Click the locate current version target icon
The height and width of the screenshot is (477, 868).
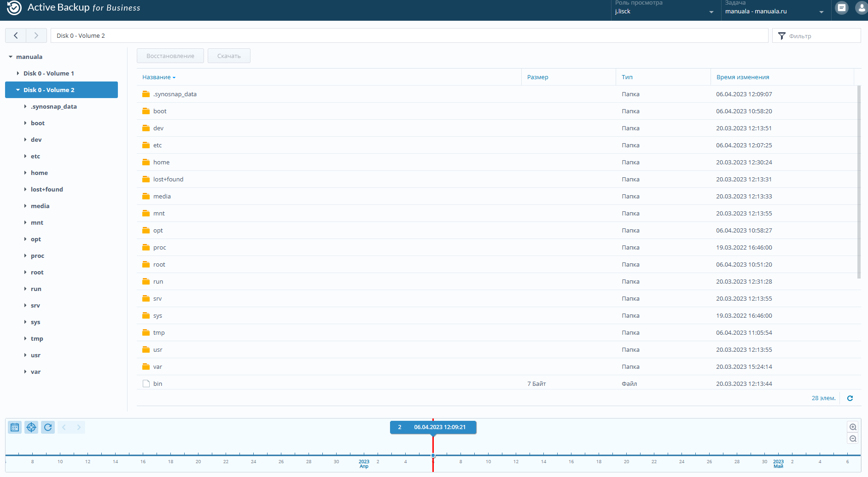tap(31, 427)
